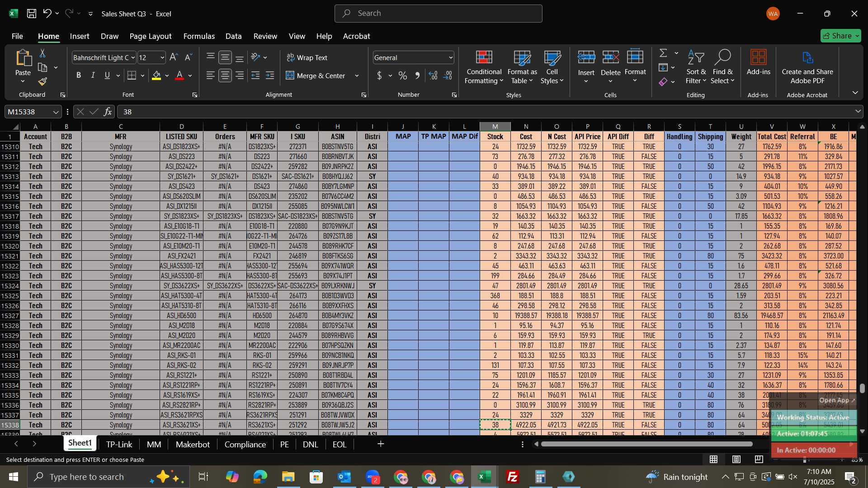Open Cell Styles dropdown
The height and width of the screenshot is (488, 868).
(552, 67)
